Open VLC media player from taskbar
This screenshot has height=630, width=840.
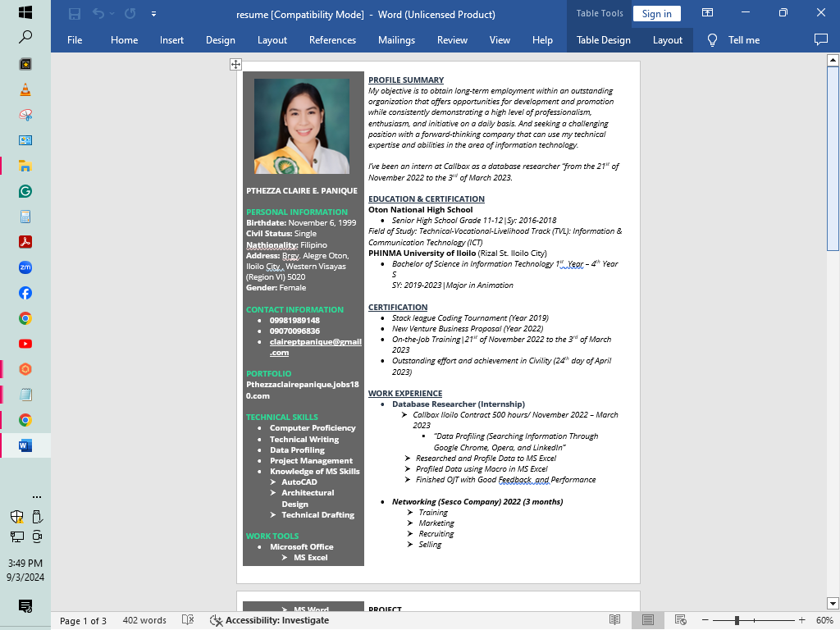(x=25, y=90)
